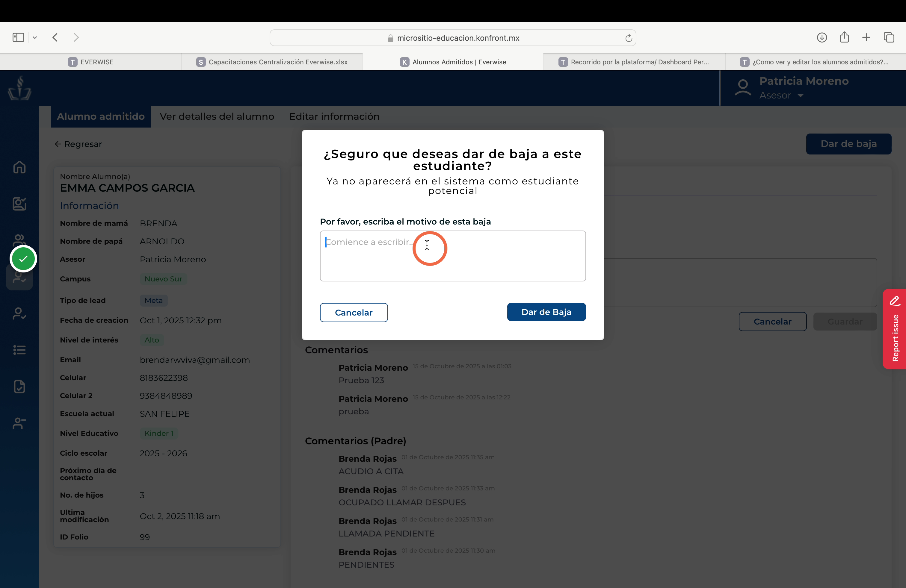
Task: Open contact card icon in sidebar
Action: click(x=19, y=204)
